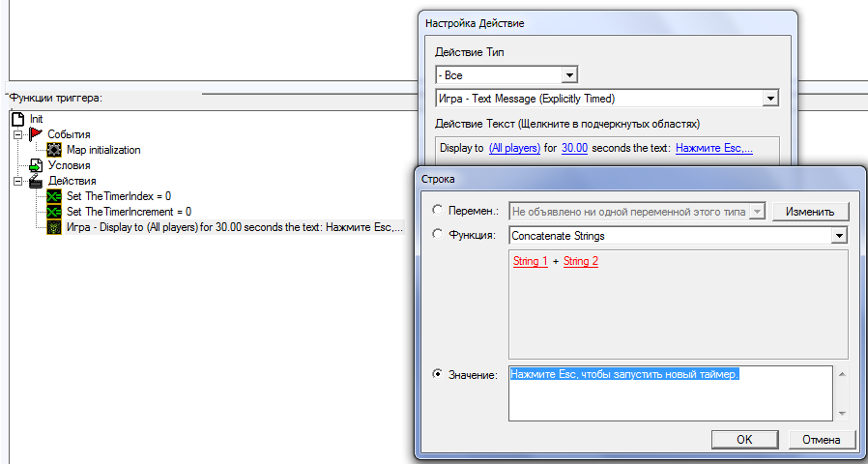Click the Действия clapperboard icon
The image size is (868, 464).
point(36,181)
